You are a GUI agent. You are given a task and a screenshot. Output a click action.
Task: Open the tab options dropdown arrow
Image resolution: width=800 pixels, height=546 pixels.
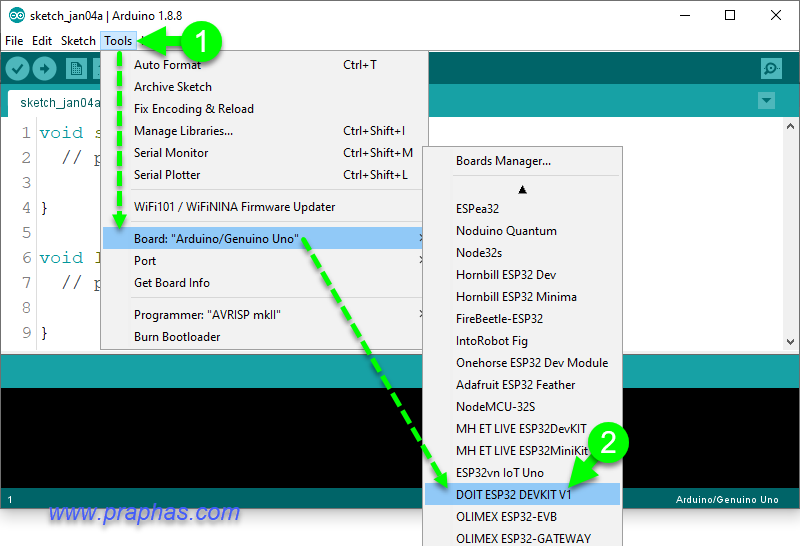(766, 101)
